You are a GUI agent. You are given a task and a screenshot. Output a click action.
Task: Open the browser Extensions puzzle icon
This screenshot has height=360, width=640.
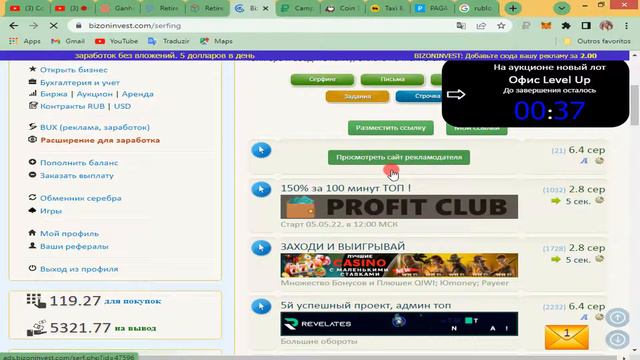point(566,26)
